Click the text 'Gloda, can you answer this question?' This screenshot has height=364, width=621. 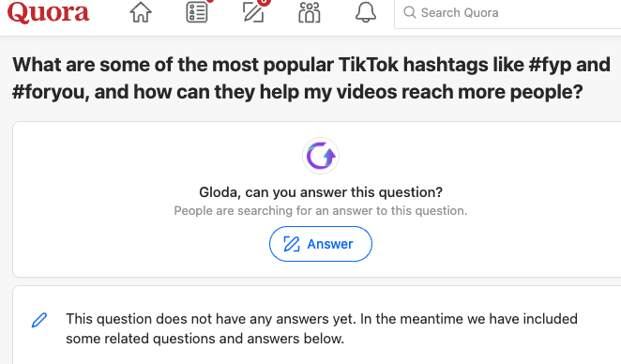(321, 192)
